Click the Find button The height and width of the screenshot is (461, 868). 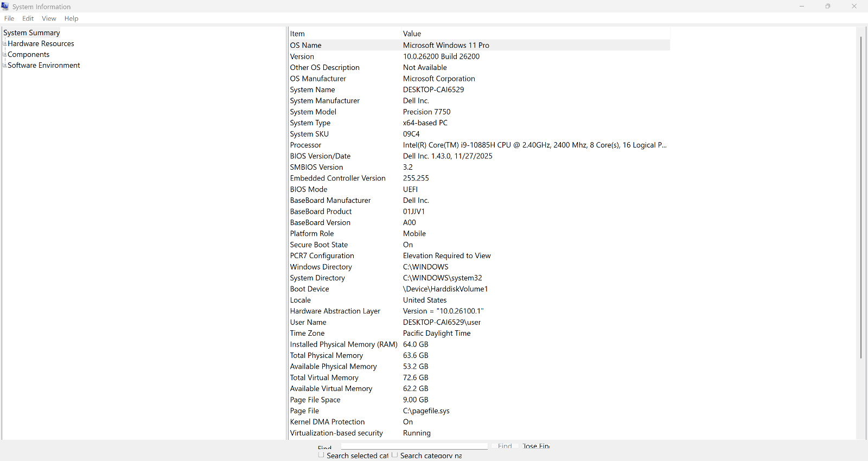[505, 446]
